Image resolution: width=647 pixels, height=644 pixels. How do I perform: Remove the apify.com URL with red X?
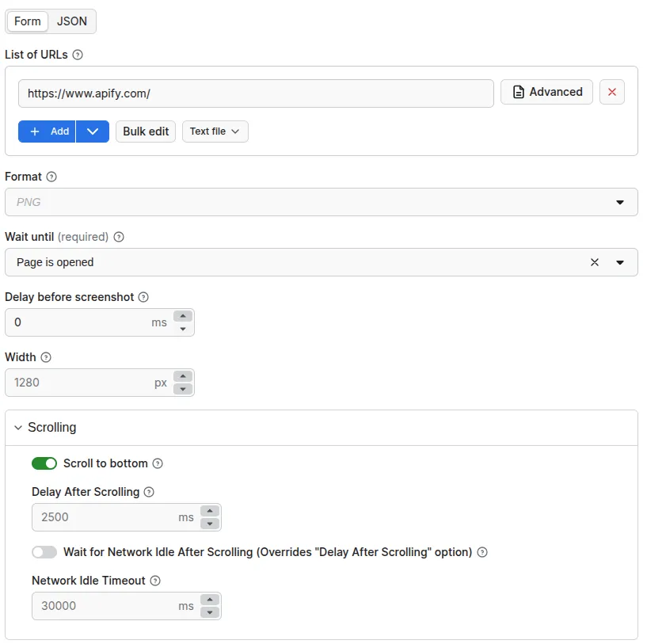point(611,92)
